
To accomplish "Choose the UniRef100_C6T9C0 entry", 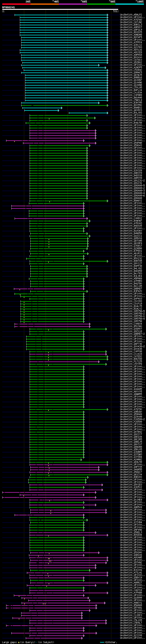I will click(x=131, y=60).
